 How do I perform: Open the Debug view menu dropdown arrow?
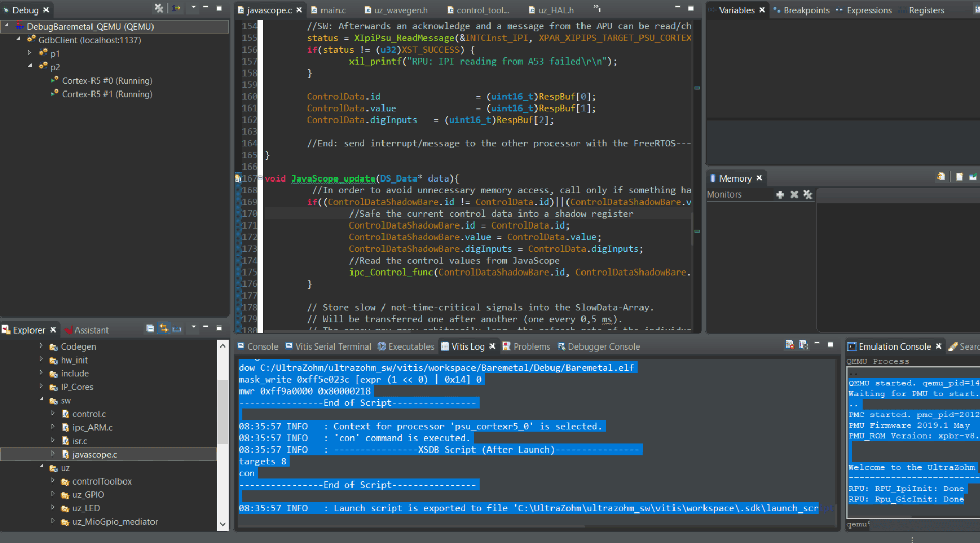pyautogui.click(x=194, y=7)
